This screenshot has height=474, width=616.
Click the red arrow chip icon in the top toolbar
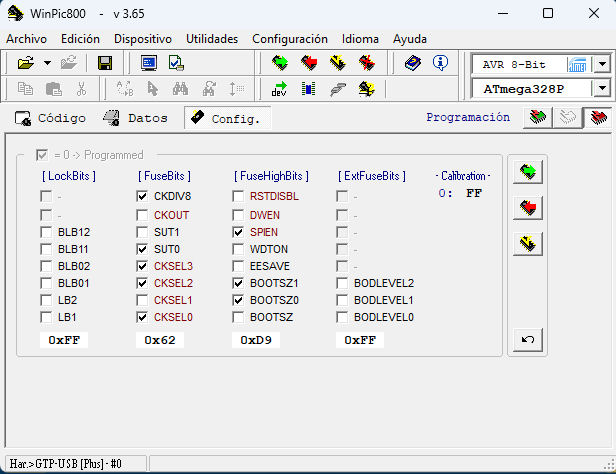pyautogui.click(x=309, y=63)
